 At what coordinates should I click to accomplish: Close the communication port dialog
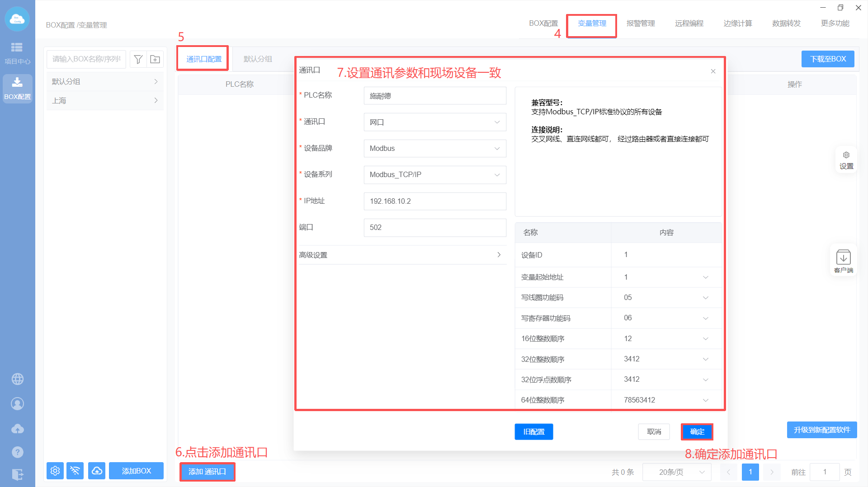tap(713, 71)
